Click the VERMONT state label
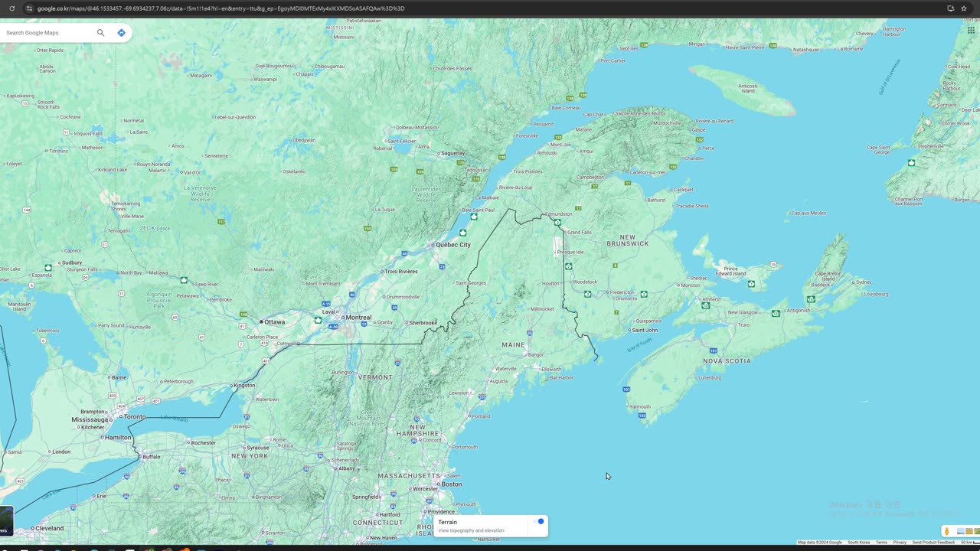980x551 pixels. click(x=375, y=377)
